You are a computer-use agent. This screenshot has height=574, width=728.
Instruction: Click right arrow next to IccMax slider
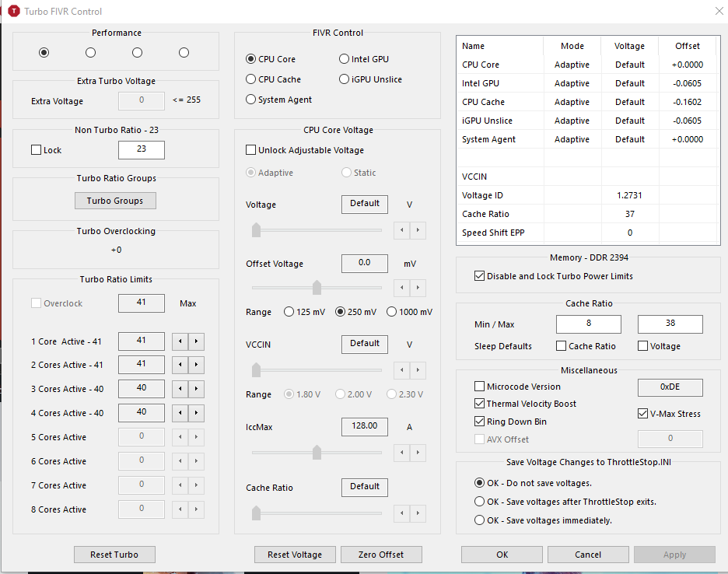click(x=418, y=453)
